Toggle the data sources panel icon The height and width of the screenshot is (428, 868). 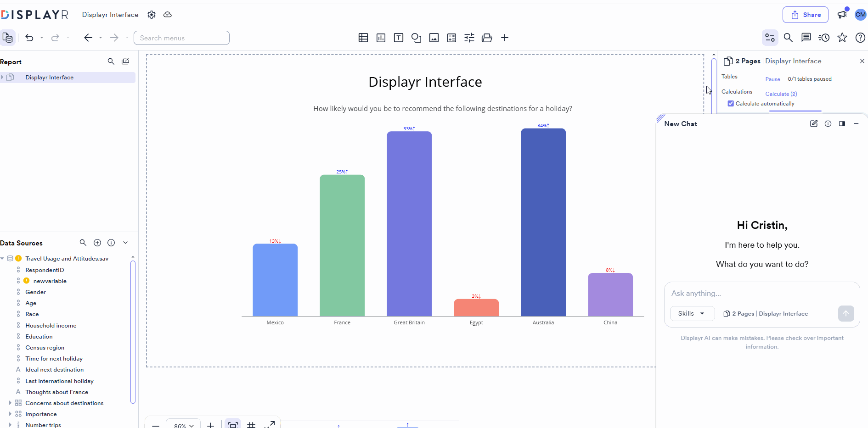click(8, 38)
